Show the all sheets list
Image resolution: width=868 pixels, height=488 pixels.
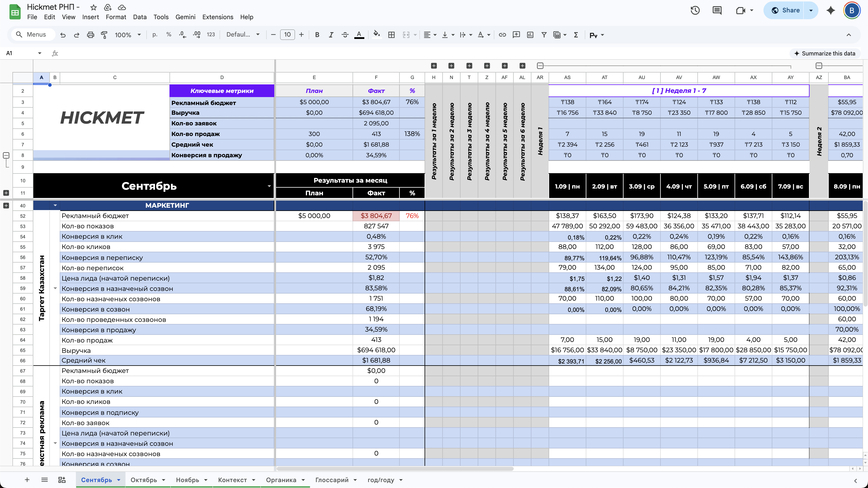(x=45, y=480)
